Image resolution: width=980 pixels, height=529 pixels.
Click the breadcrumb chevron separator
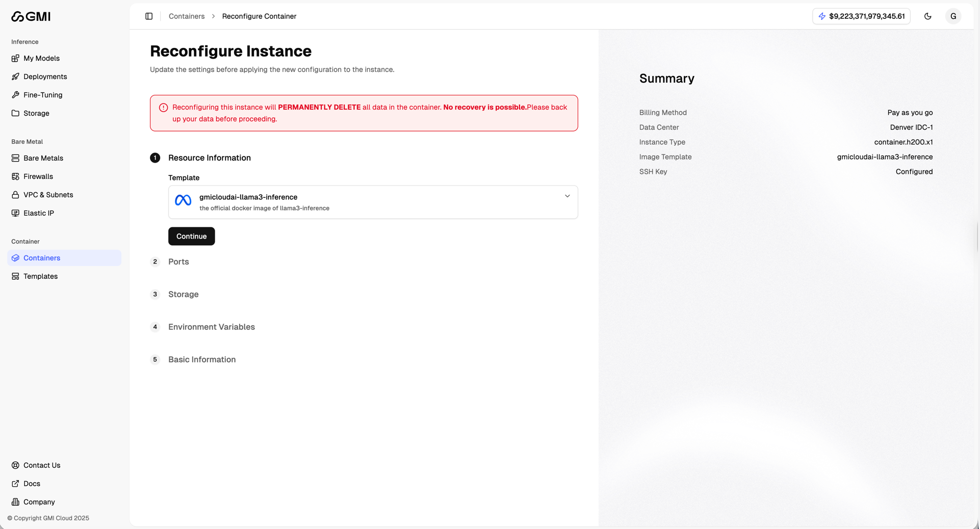coord(214,16)
